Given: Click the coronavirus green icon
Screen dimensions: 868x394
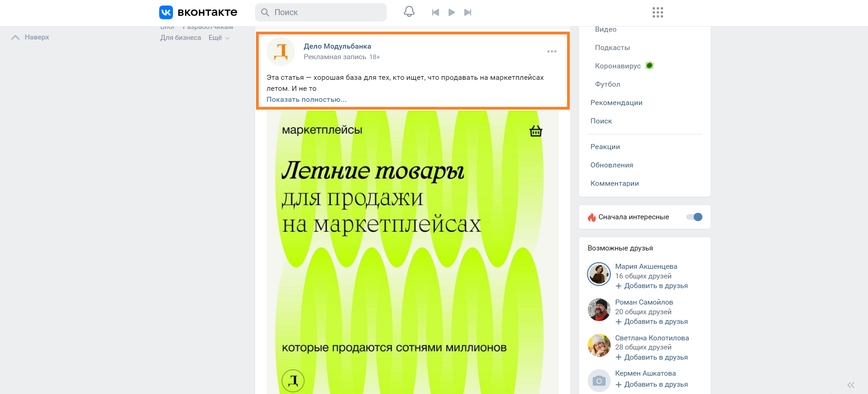Looking at the screenshot, I should coord(649,66).
